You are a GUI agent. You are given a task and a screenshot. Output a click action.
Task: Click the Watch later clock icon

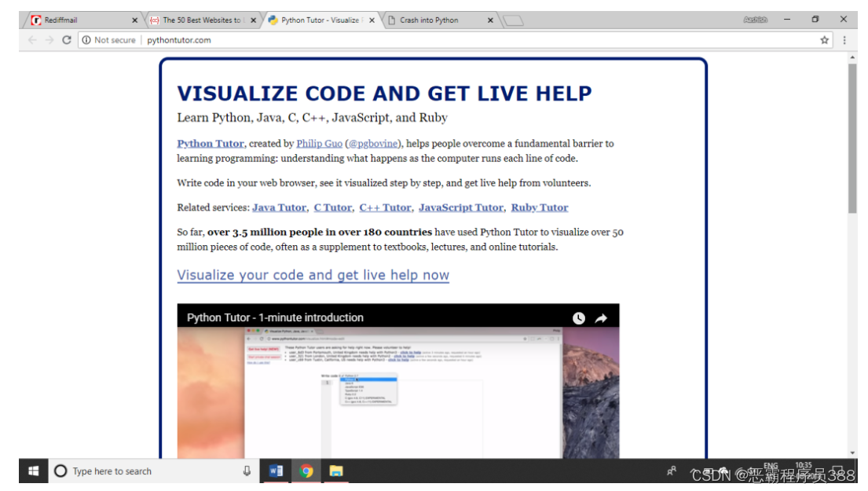(578, 318)
